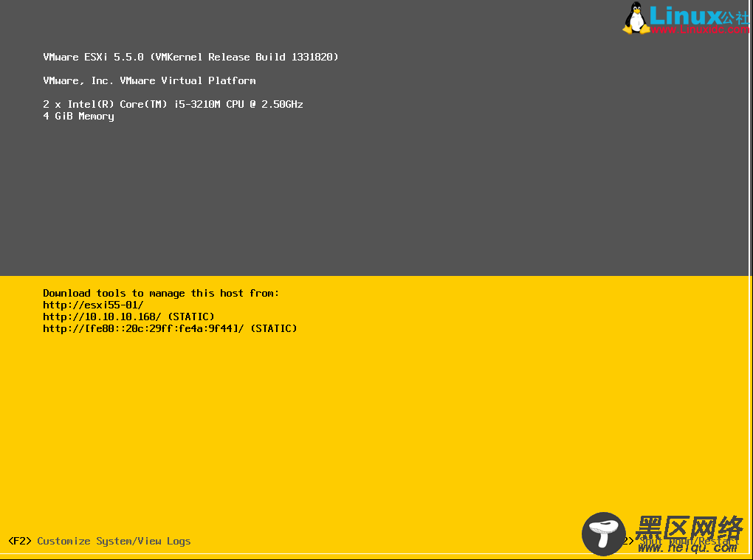The width and height of the screenshot is (753, 560).
Task: Click the VMware Virtual Platform text line
Action: (x=149, y=80)
